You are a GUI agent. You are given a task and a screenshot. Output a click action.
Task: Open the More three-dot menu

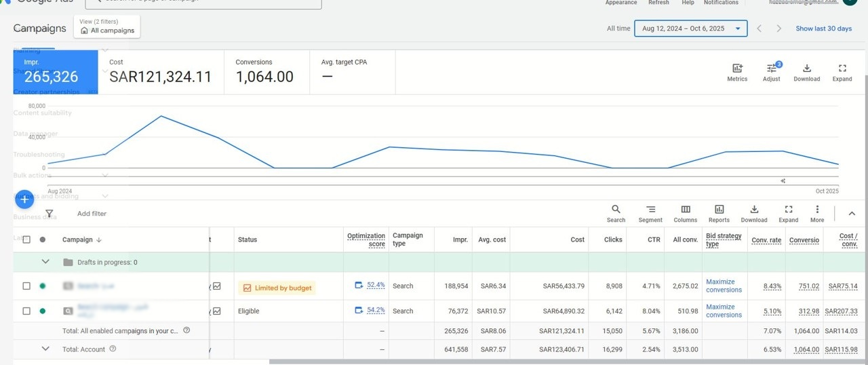tap(817, 210)
